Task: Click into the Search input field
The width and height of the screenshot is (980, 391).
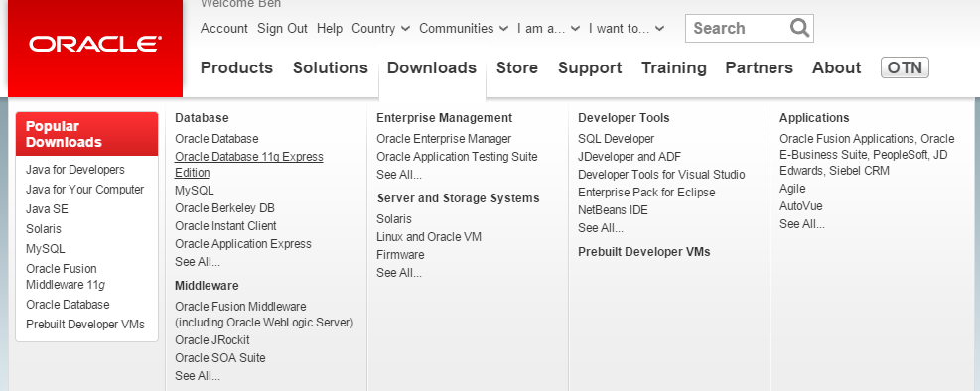Action: tap(738, 28)
